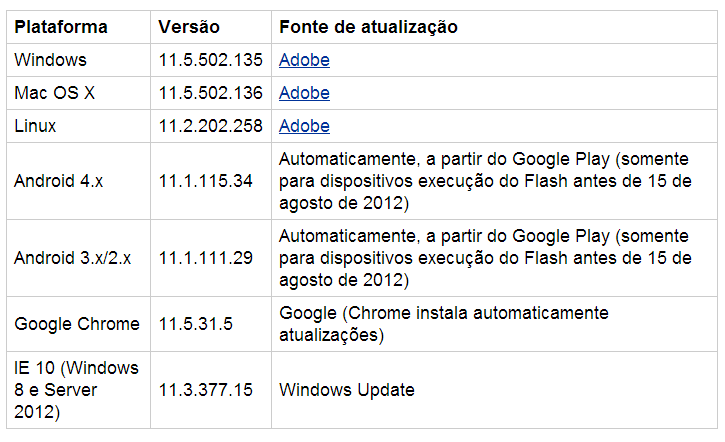
Task: Click version number 11.2.202.258
Action: [x=210, y=126]
